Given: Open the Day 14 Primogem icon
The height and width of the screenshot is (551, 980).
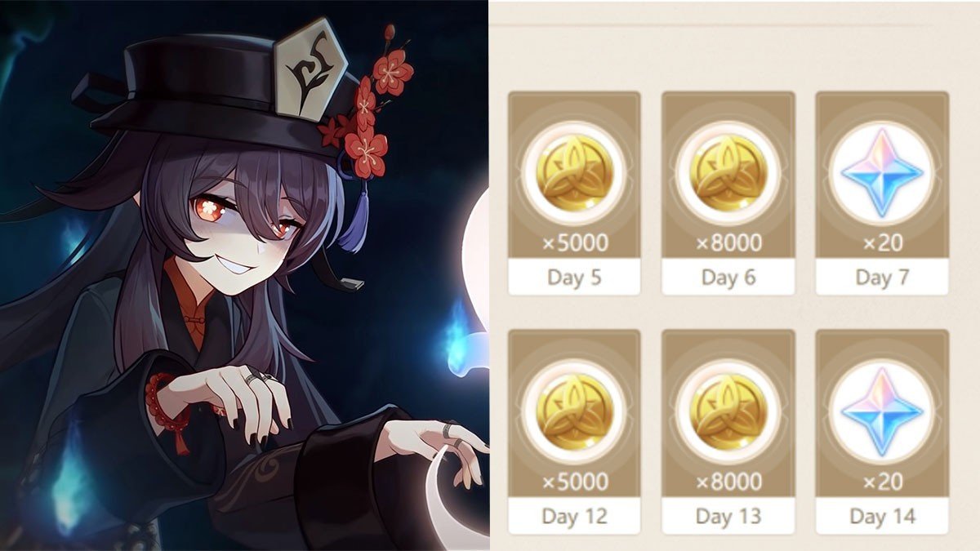Looking at the screenshot, I should click(881, 411).
